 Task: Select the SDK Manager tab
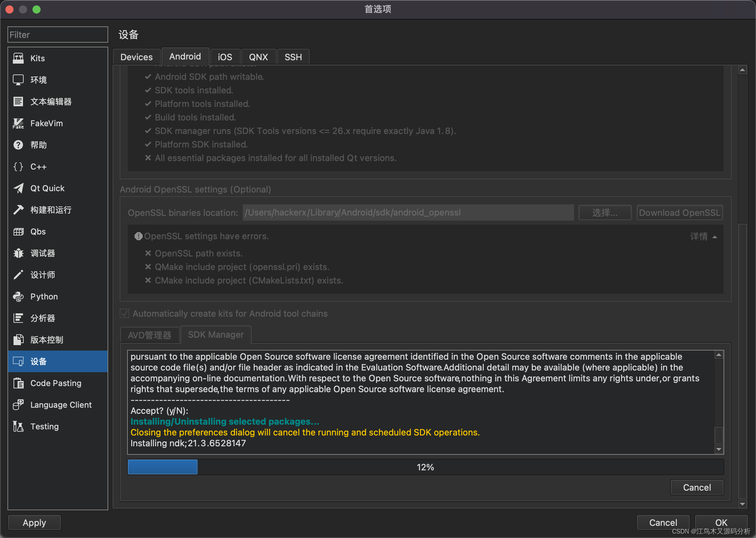[x=216, y=334]
